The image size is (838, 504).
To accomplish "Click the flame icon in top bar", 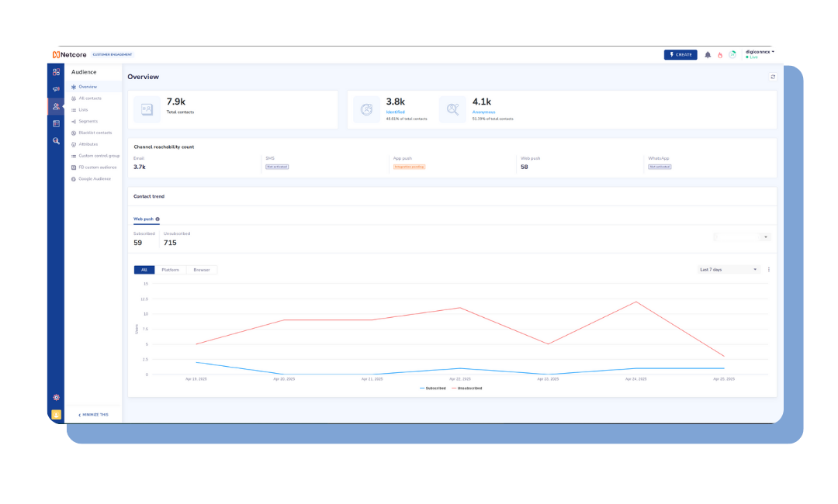I will coord(719,55).
